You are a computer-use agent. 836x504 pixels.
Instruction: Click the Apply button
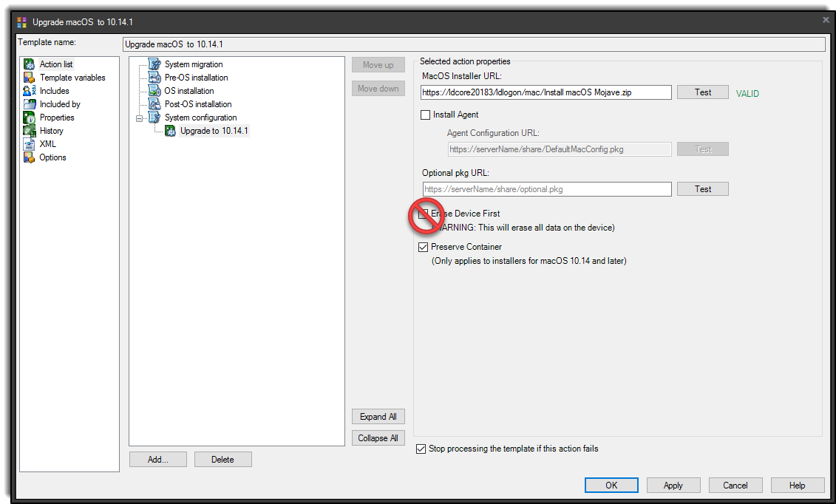[673, 485]
